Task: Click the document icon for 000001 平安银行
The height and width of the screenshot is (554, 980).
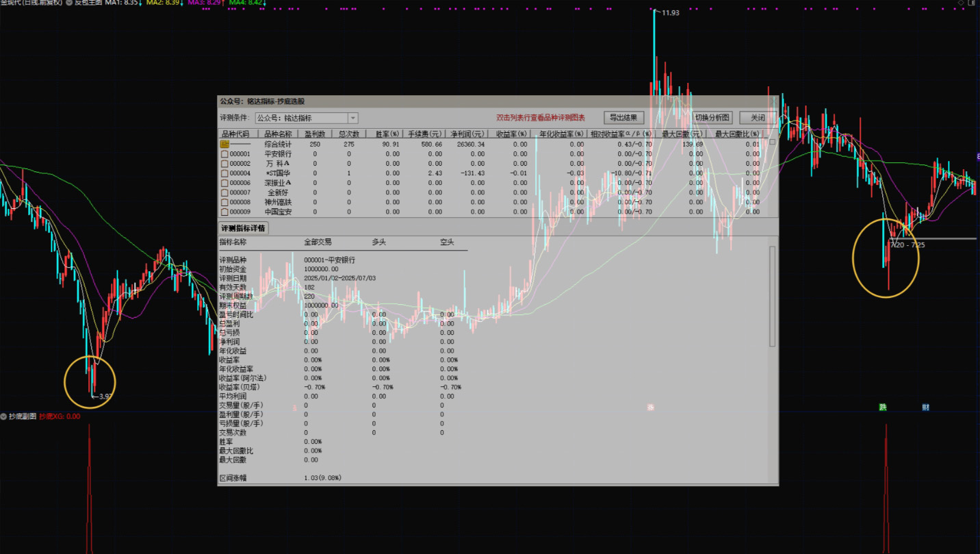Action: (x=224, y=154)
